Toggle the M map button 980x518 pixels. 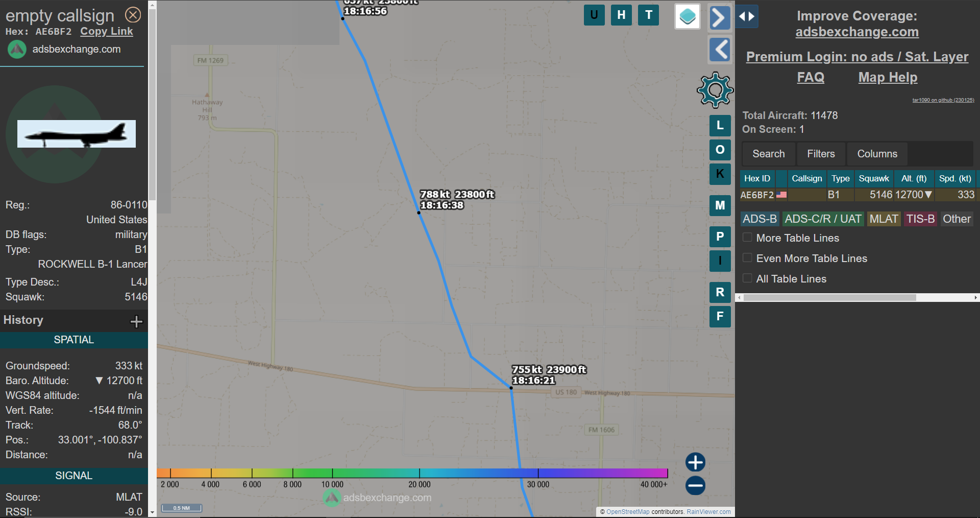click(x=720, y=205)
